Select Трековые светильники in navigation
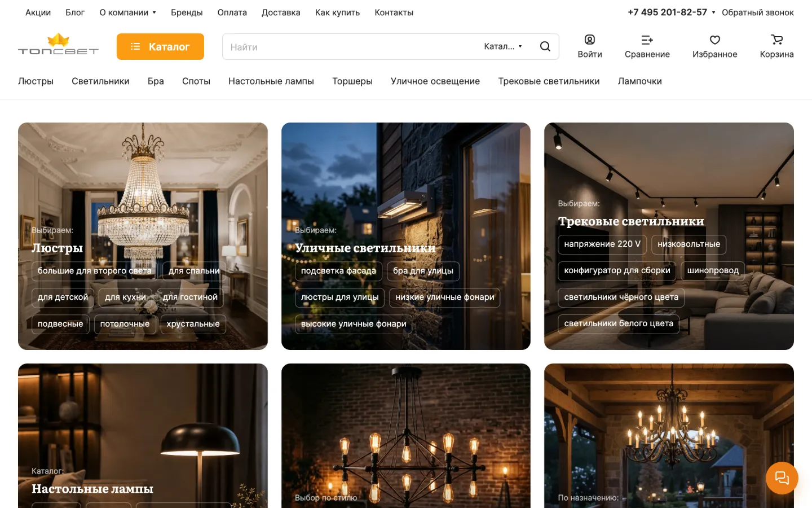 549,81
